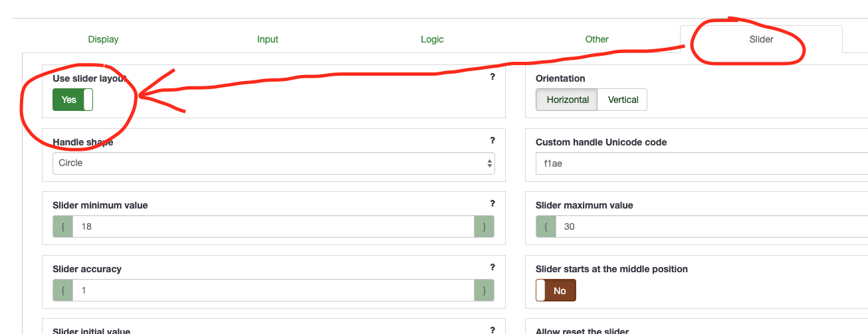
Task: Click closing brace of Slider accuracy field
Action: point(484,290)
